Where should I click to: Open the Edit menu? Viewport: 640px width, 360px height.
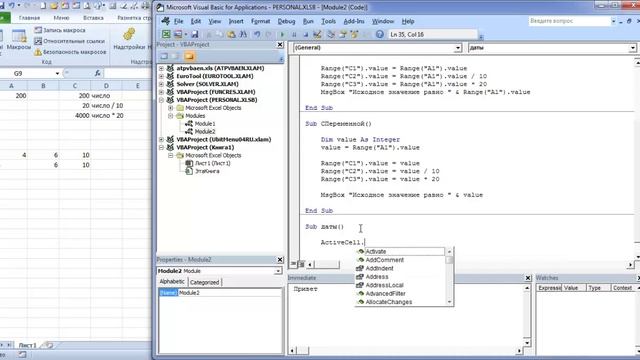tap(196, 21)
